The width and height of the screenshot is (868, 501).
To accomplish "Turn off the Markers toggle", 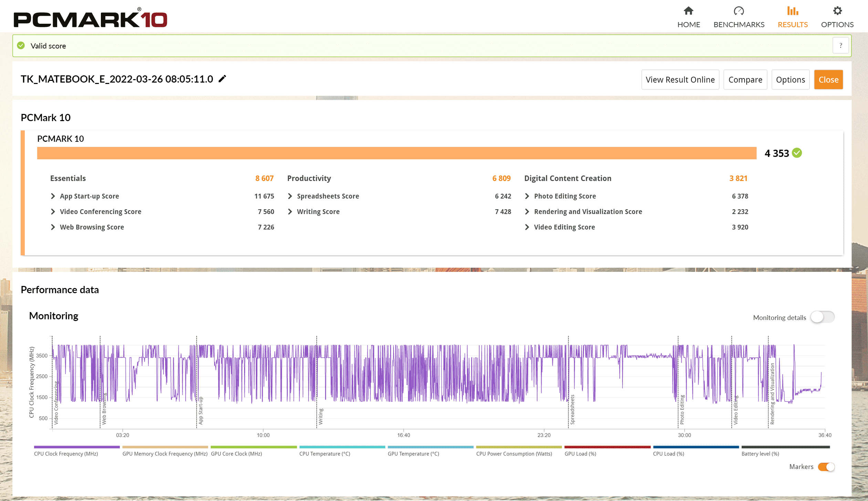I will 826,467.
